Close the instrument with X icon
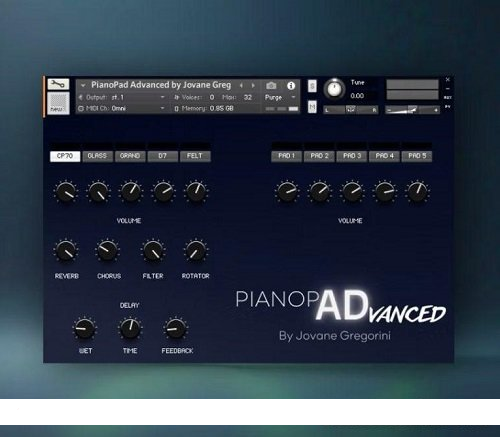The width and height of the screenshot is (500, 437). (448, 80)
